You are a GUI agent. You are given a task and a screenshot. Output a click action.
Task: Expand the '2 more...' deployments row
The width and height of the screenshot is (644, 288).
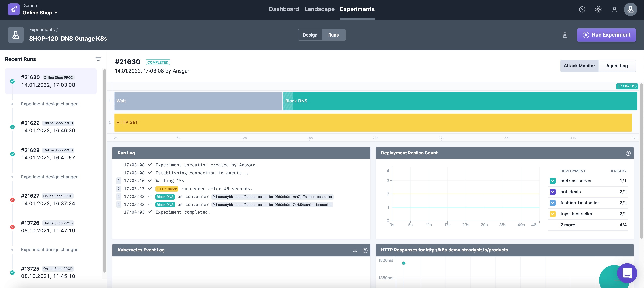point(569,225)
